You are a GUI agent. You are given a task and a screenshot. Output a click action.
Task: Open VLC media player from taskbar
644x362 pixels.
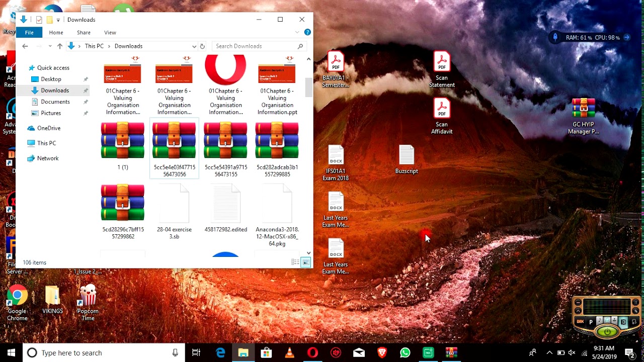(x=289, y=353)
